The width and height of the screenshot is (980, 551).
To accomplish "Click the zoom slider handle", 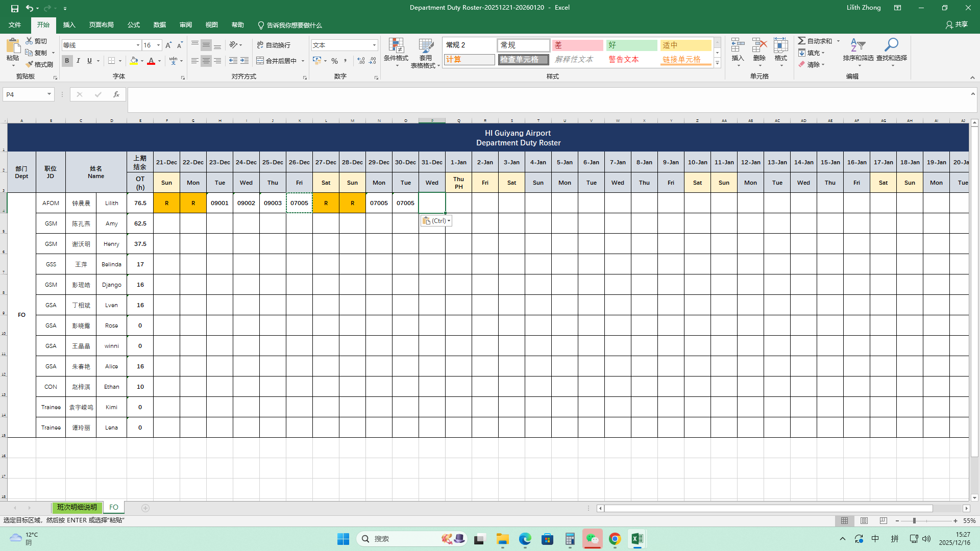I will click(914, 521).
